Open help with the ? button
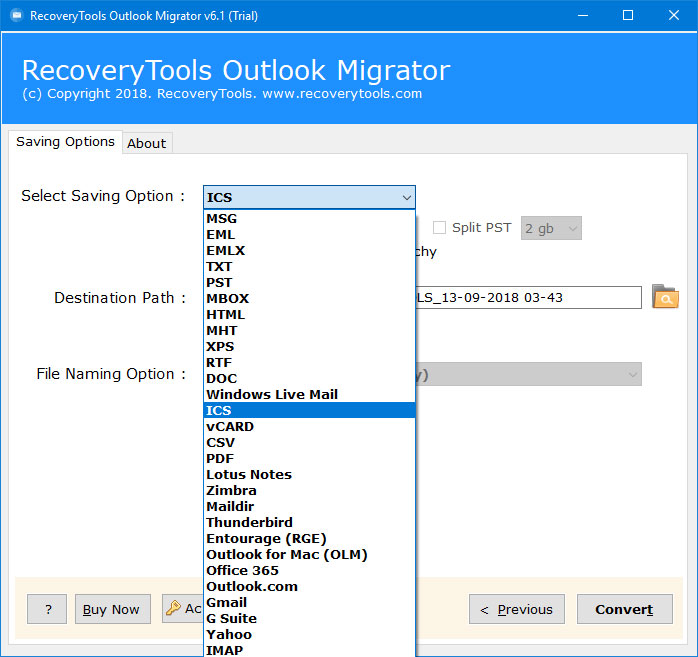Screen dimensions: 698x657 [x=47, y=609]
